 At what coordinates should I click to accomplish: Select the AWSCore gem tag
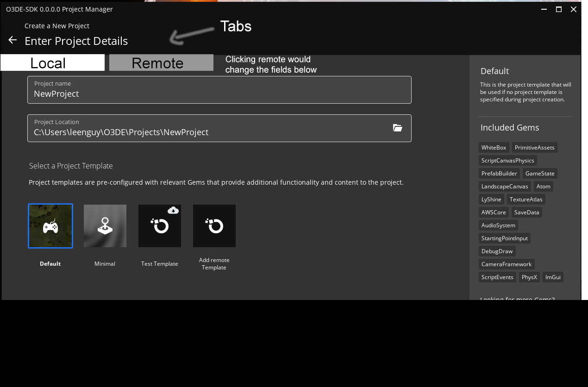pyautogui.click(x=493, y=212)
